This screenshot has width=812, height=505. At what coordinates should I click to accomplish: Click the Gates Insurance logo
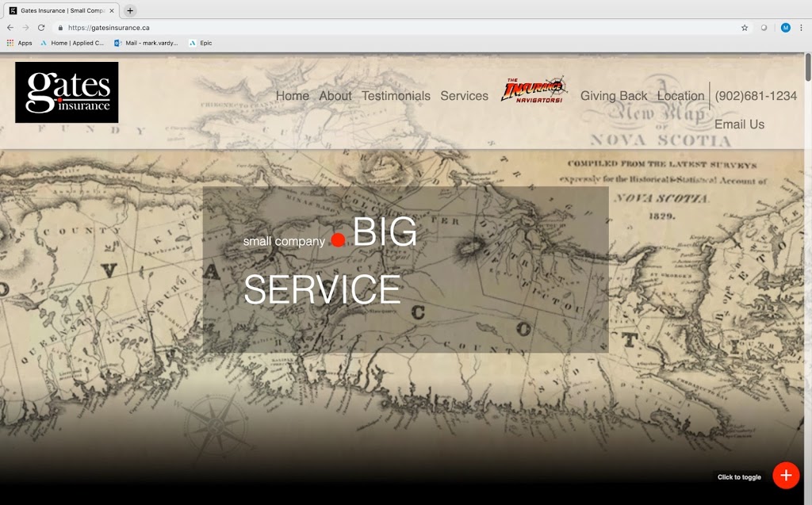(x=67, y=92)
